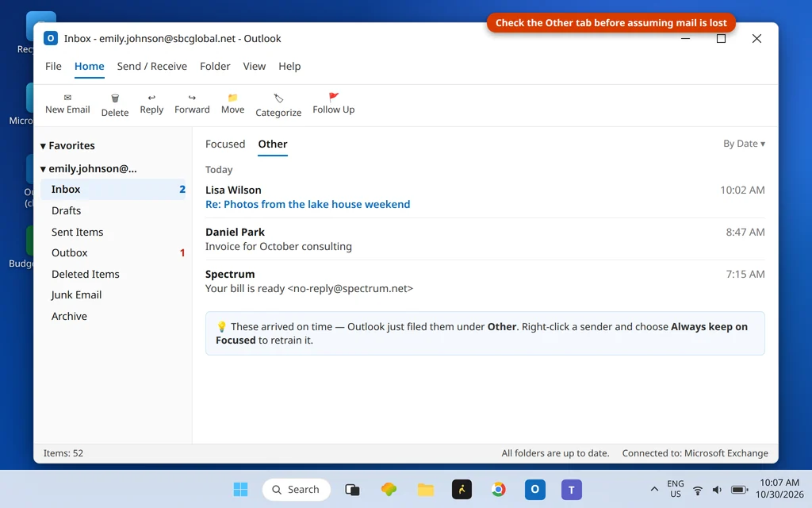Image resolution: width=812 pixels, height=508 pixels.
Task: Open the By Date sort dropdown
Action: [744, 144]
